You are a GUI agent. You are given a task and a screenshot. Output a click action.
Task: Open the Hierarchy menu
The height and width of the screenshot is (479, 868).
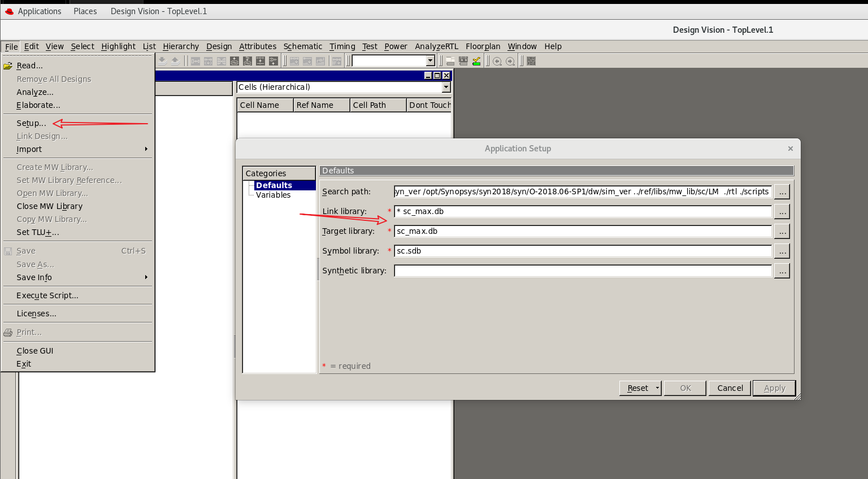point(181,46)
